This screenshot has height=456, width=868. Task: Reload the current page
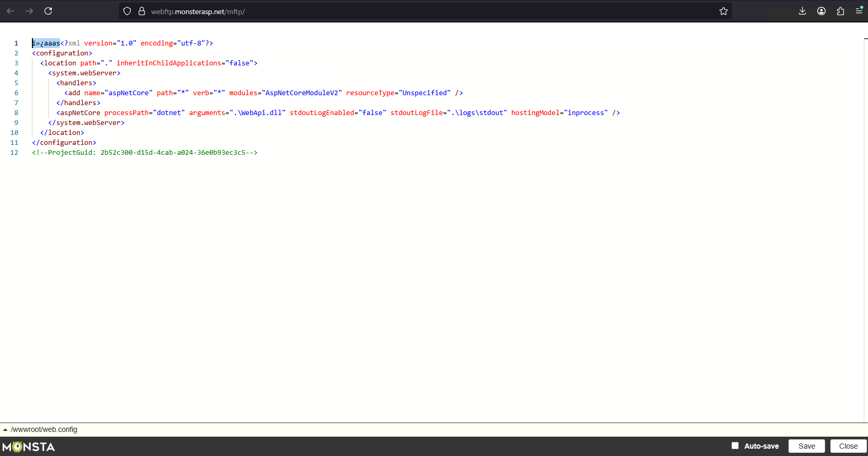48,11
